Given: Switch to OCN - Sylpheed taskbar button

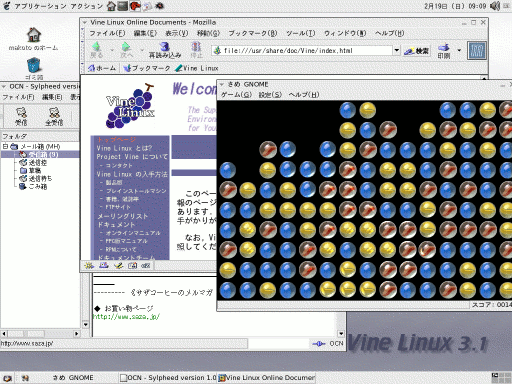Looking at the screenshot, I should [168, 378].
